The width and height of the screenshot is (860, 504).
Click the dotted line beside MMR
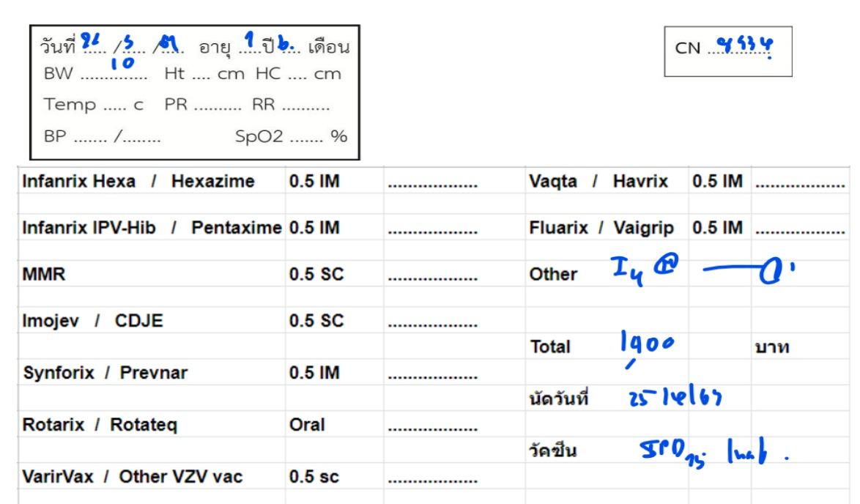432,276
